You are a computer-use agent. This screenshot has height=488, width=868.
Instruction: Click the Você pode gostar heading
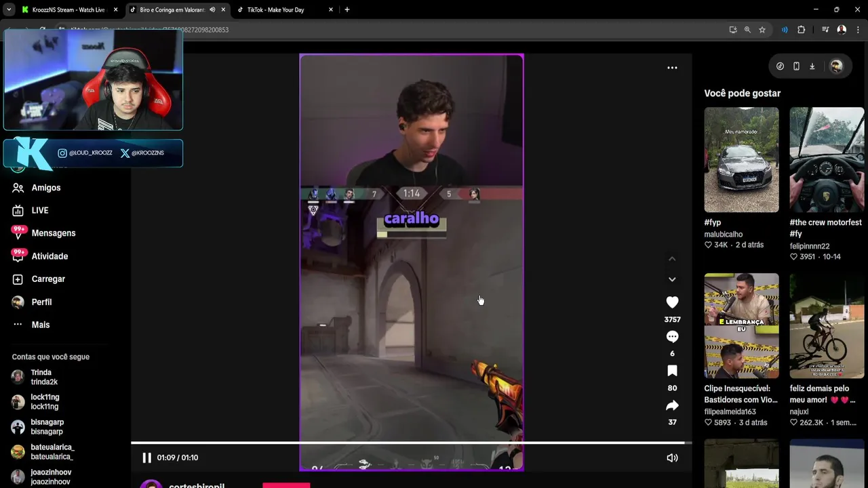coord(743,94)
